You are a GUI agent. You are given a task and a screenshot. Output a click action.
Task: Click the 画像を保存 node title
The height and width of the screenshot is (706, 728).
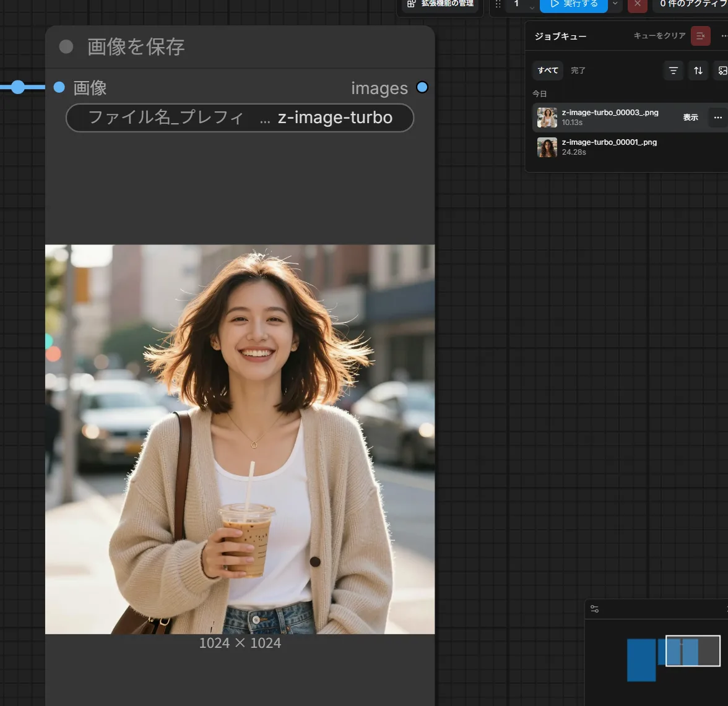[x=136, y=47]
